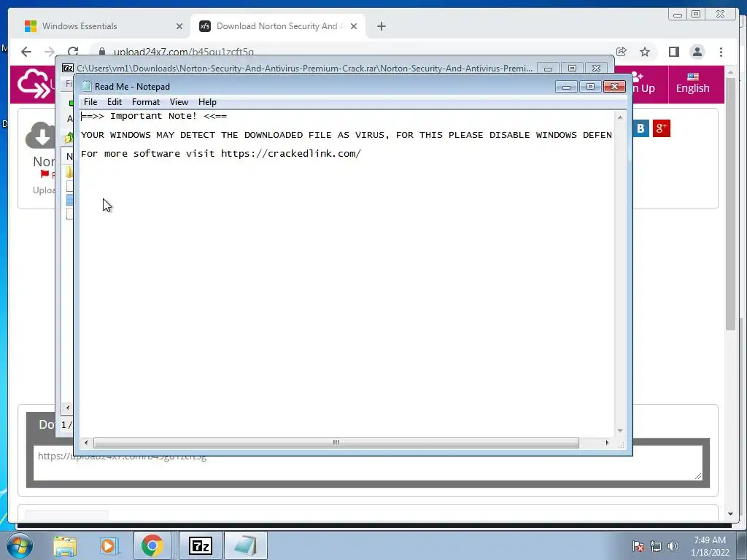Image resolution: width=747 pixels, height=560 pixels.
Task: Click the padlock site info icon
Action: [101, 52]
